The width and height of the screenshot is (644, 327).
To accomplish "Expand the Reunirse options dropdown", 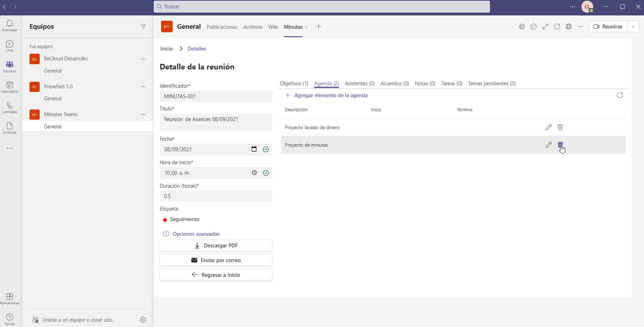I will click(633, 27).
